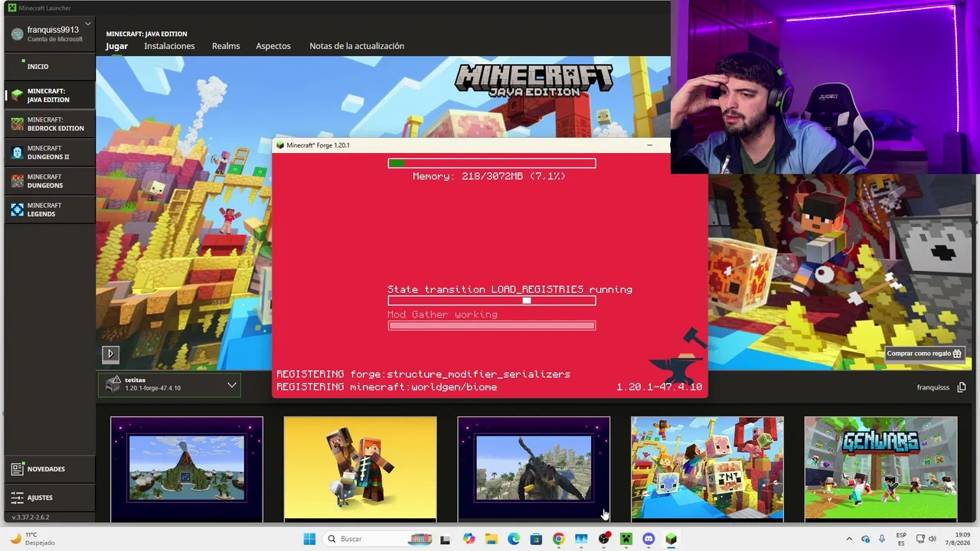Click the grass block Minecraft taskbar icon

[x=671, y=539]
